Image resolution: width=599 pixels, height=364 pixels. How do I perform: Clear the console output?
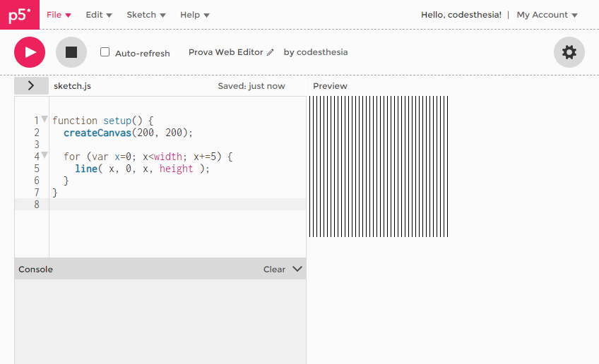[x=274, y=269]
